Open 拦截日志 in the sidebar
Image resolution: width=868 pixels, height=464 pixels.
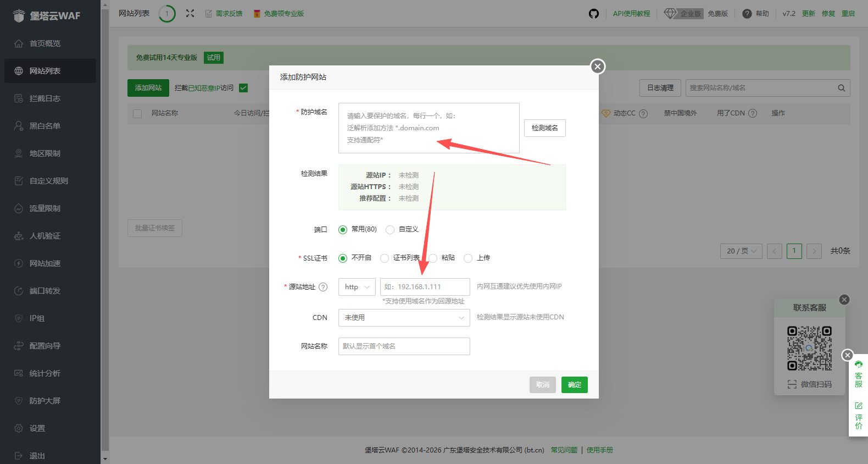pos(50,98)
